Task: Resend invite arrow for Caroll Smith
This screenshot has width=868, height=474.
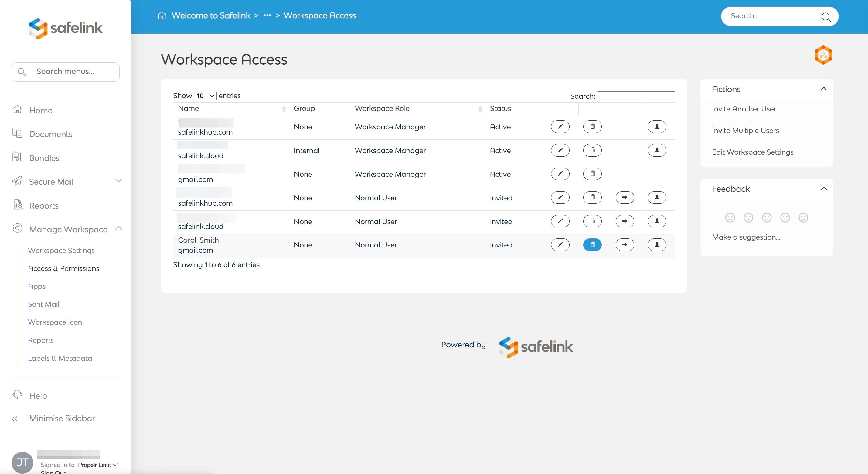Action: pos(625,245)
